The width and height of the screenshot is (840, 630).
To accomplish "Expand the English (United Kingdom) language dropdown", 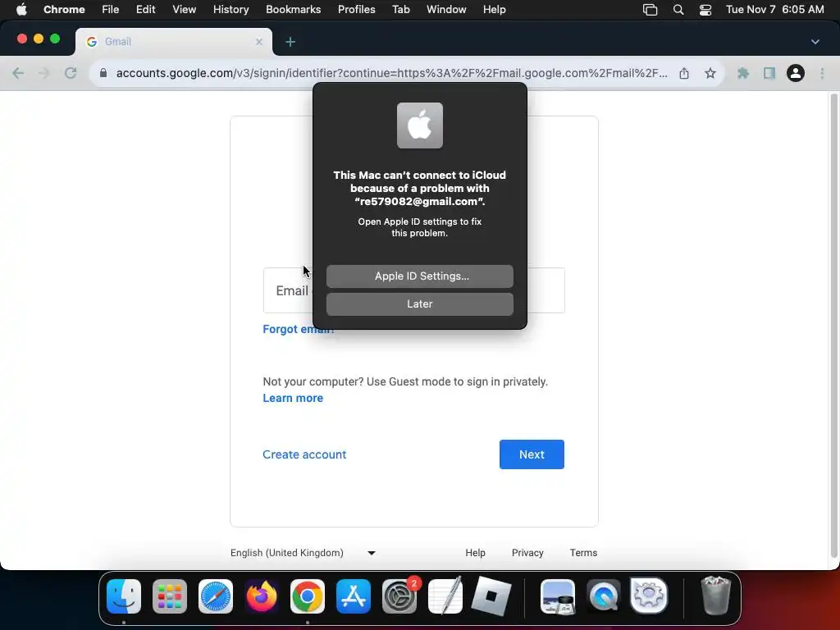I will (303, 553).
